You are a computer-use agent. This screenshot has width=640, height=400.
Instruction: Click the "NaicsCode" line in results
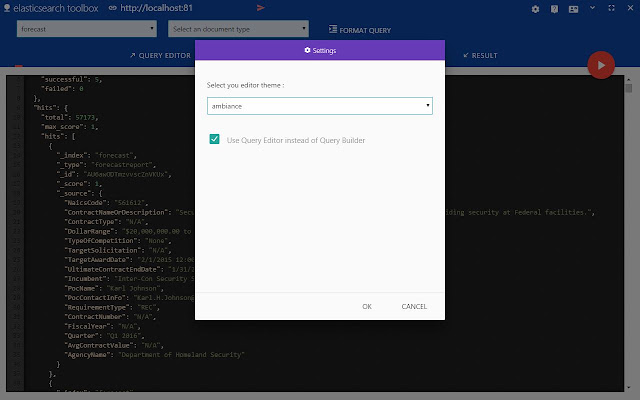pyautogui.click(x=106, y=202)
